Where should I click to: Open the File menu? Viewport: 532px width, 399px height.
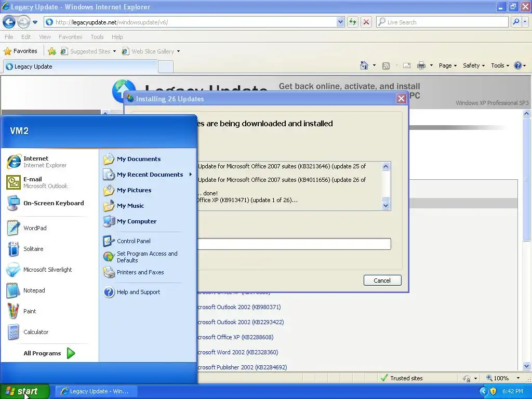9,37
